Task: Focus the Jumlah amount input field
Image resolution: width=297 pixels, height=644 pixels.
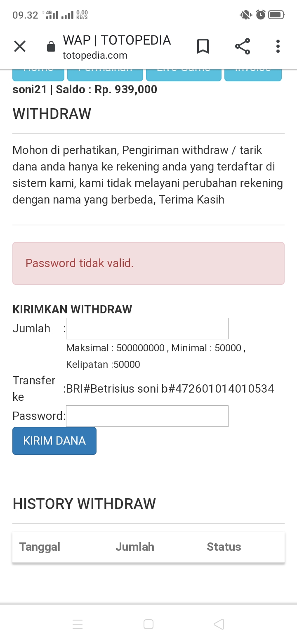Action: (147, 329)
